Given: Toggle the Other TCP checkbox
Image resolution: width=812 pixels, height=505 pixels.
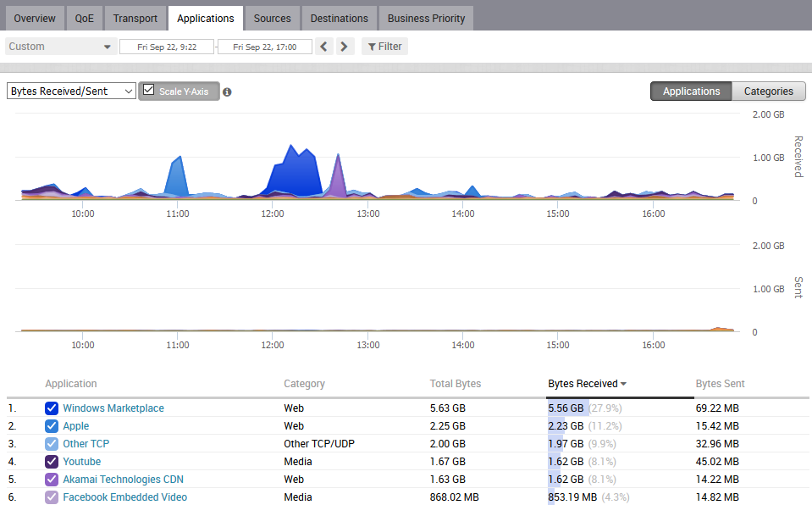Looking at the screenshot, I should click(x=52, y=444).
